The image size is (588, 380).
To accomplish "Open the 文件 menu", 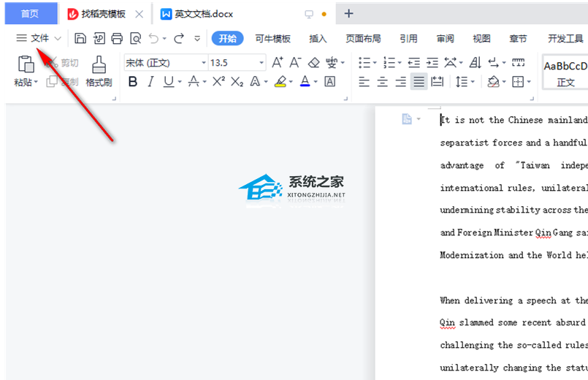I will click(x=38, y=38).
